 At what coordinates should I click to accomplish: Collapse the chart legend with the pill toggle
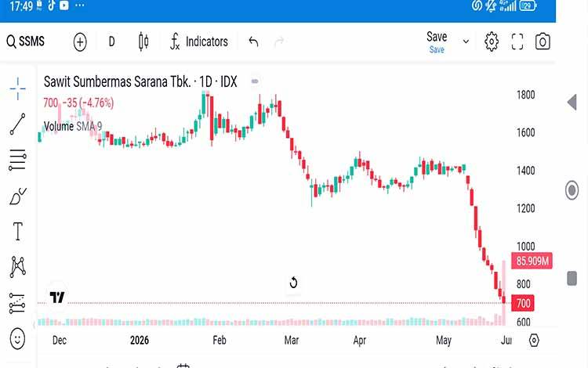(255, 81)
